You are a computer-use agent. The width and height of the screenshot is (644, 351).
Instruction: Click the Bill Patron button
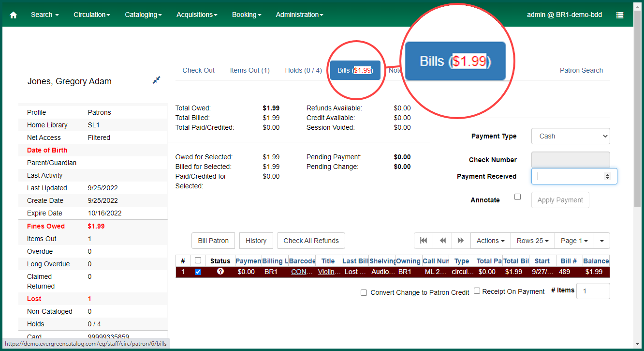click(213, 241)
